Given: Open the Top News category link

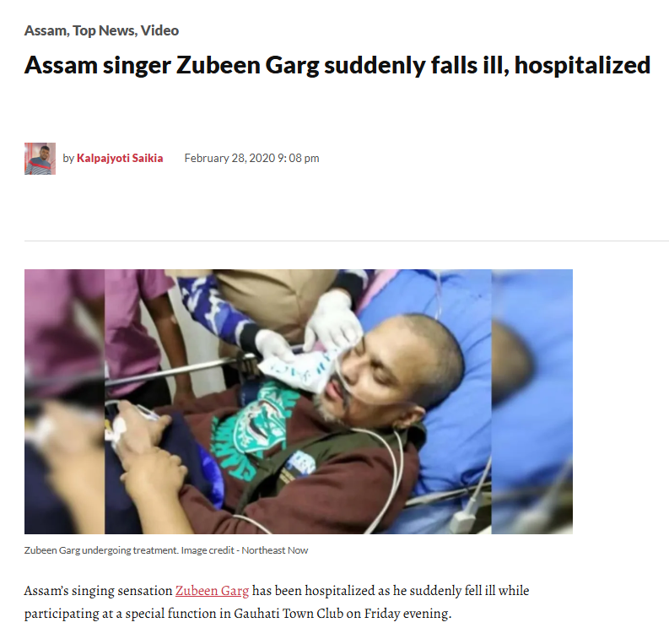Looking at the screenshot, I should click(104, 30).
